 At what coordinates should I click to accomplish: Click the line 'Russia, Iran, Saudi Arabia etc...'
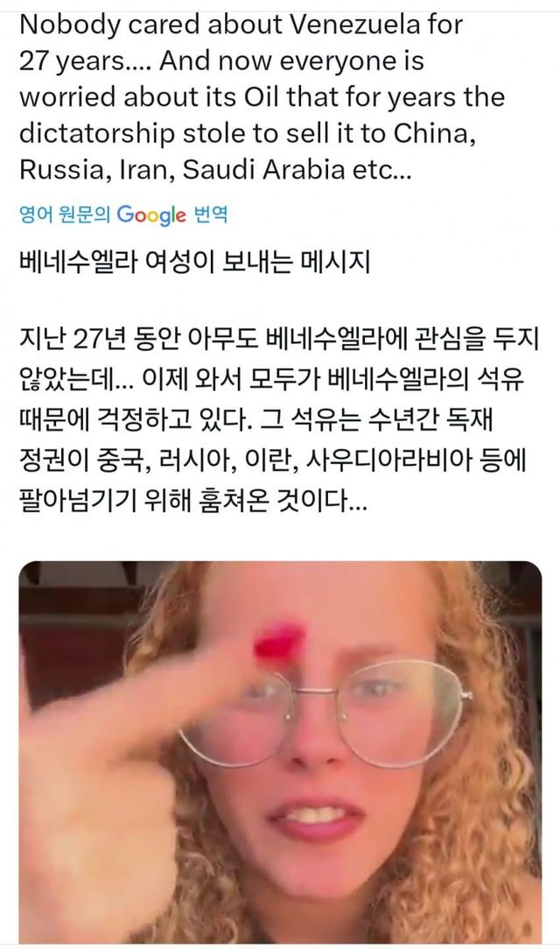[x=215, y=170]
